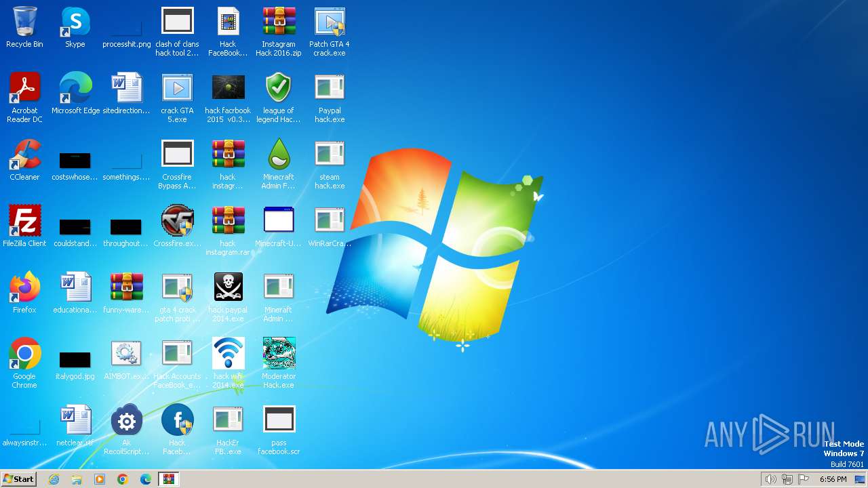Open Google Chrome desktop shortcut
This screenshot has width=868, height=488.
tap(24, 354)
